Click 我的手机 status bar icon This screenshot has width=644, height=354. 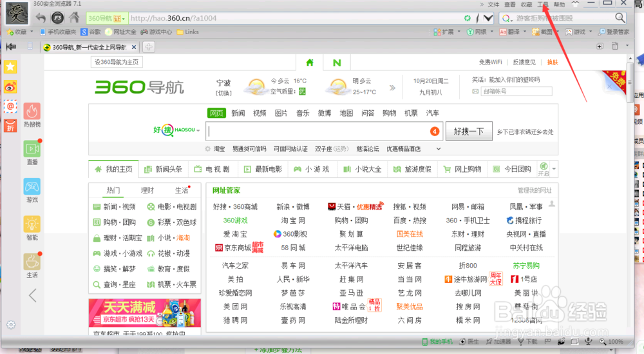pyautogui.click(x=437, y=342)
